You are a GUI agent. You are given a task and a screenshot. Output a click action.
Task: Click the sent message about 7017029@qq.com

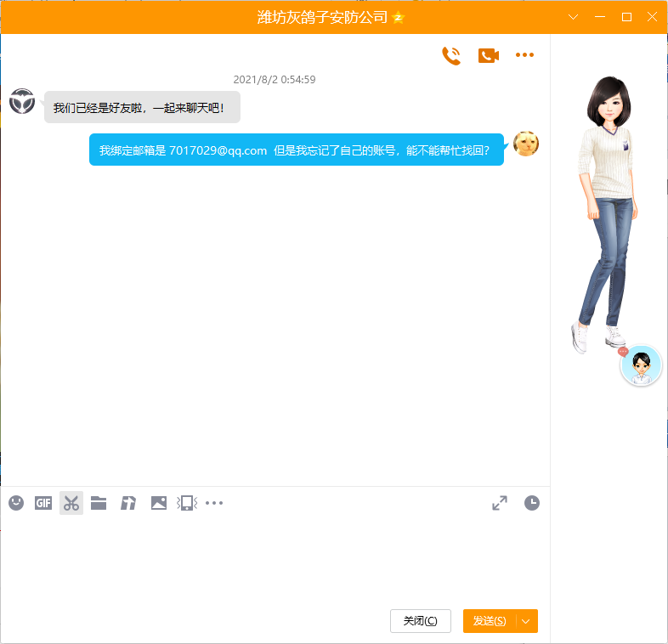[297, 150]
